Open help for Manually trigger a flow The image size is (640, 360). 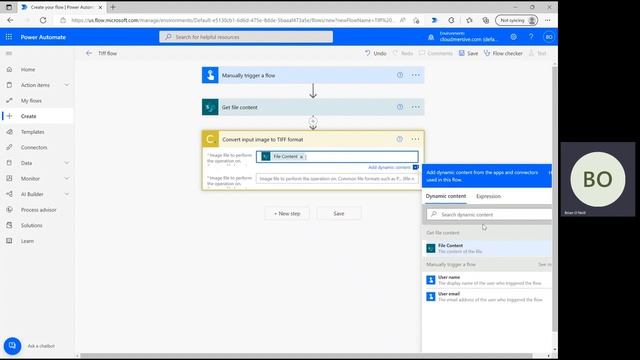400,75
